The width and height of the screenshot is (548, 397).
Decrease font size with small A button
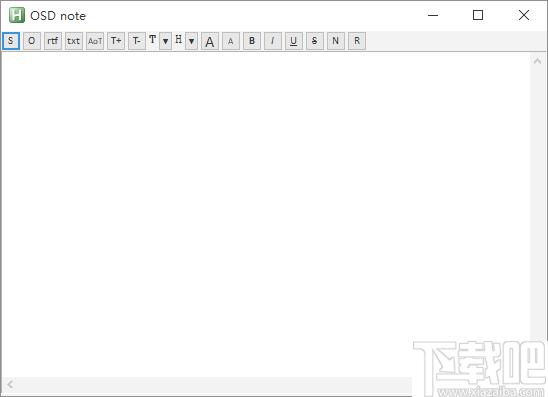point(231,41)
